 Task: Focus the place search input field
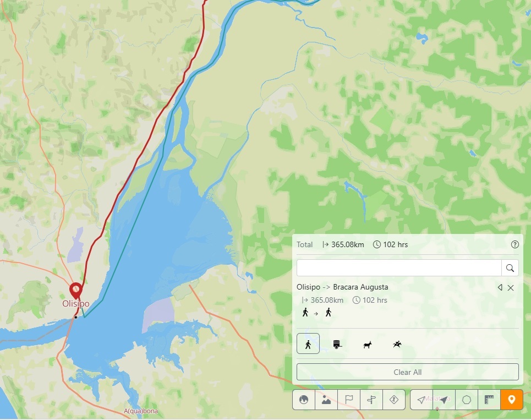[399, 268]
